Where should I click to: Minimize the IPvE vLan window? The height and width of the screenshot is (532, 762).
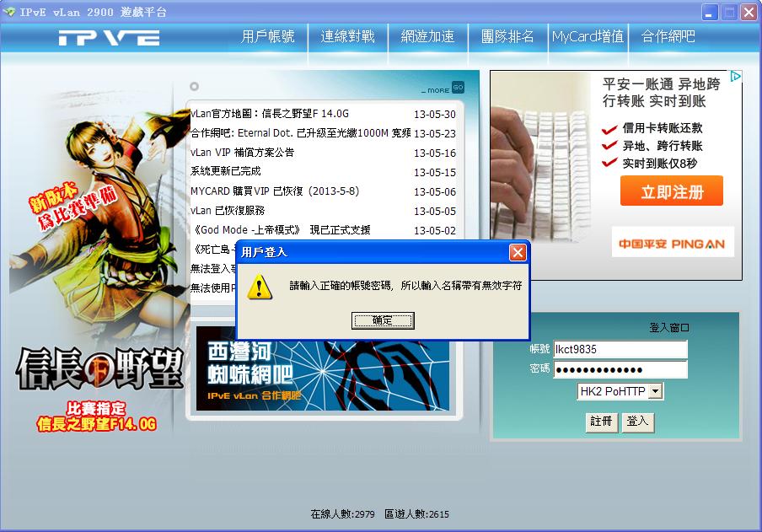point(710,12)
